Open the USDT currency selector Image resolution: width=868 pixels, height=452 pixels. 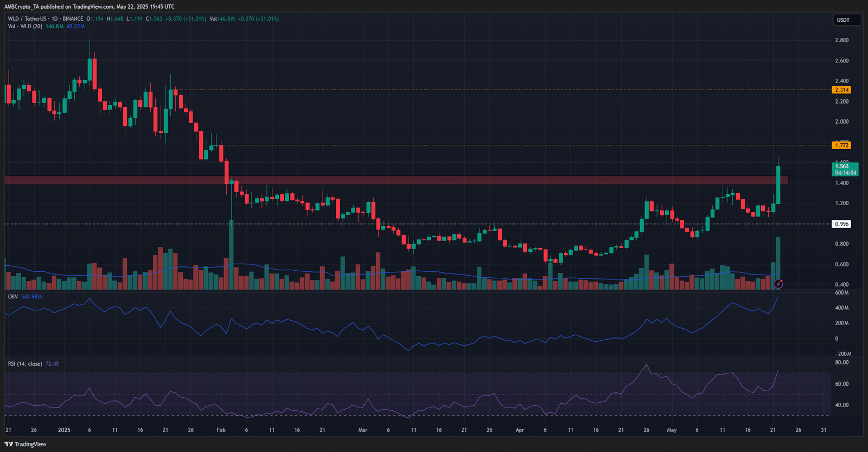coord(847,20)
